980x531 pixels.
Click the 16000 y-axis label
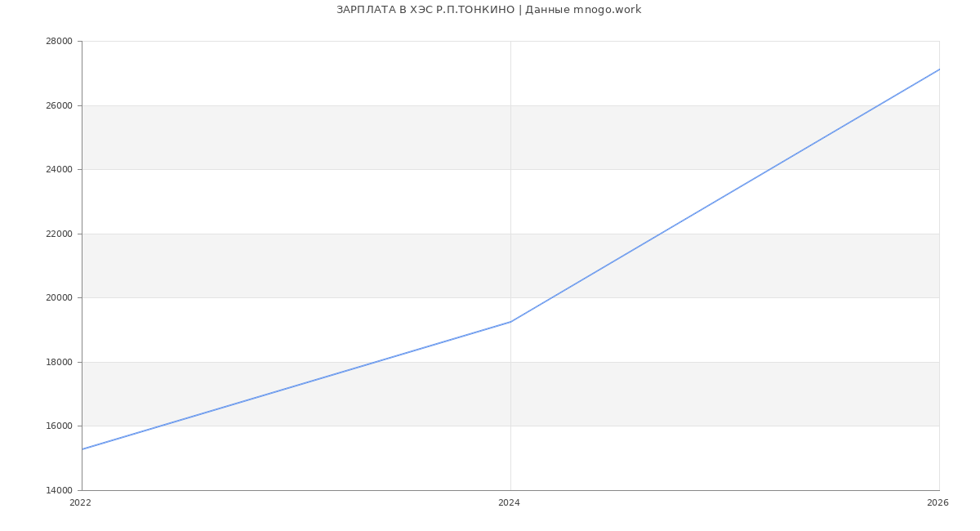[x=58, y=426]
